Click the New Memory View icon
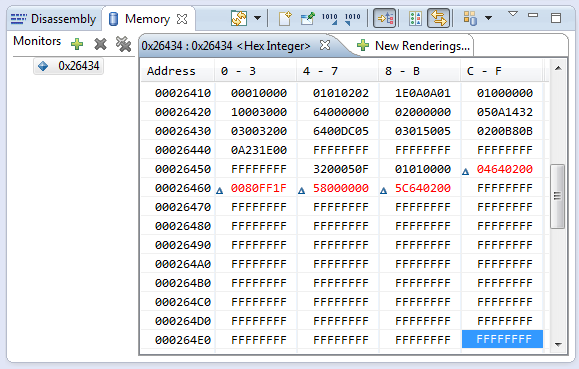This screenshot has width=579, height=369. [285, 18]
